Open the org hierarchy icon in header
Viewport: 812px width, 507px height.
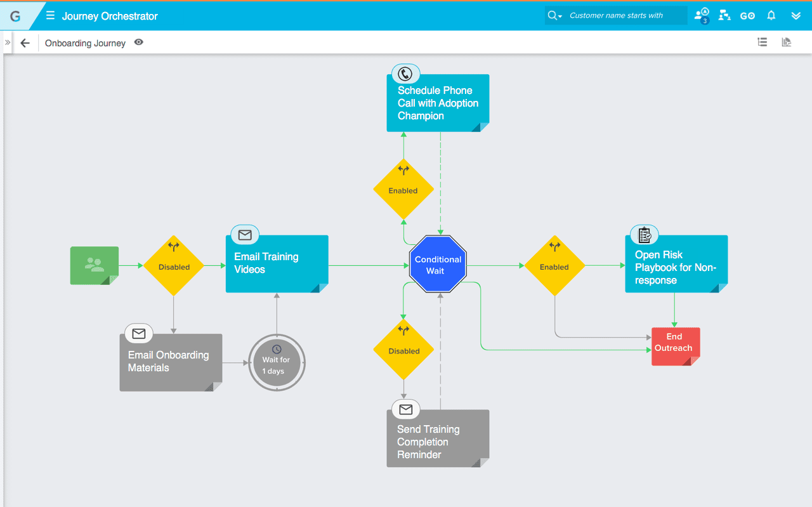click(x=724, y=16)
